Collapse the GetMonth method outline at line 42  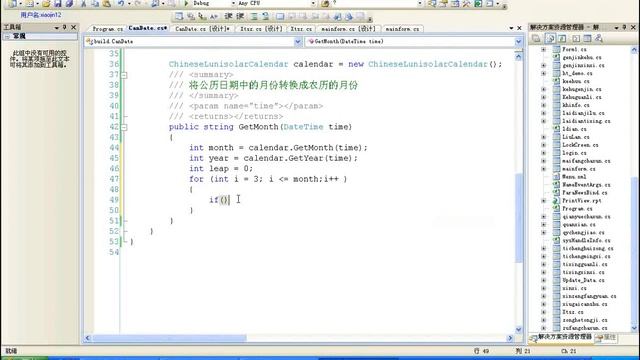point(124,127)
